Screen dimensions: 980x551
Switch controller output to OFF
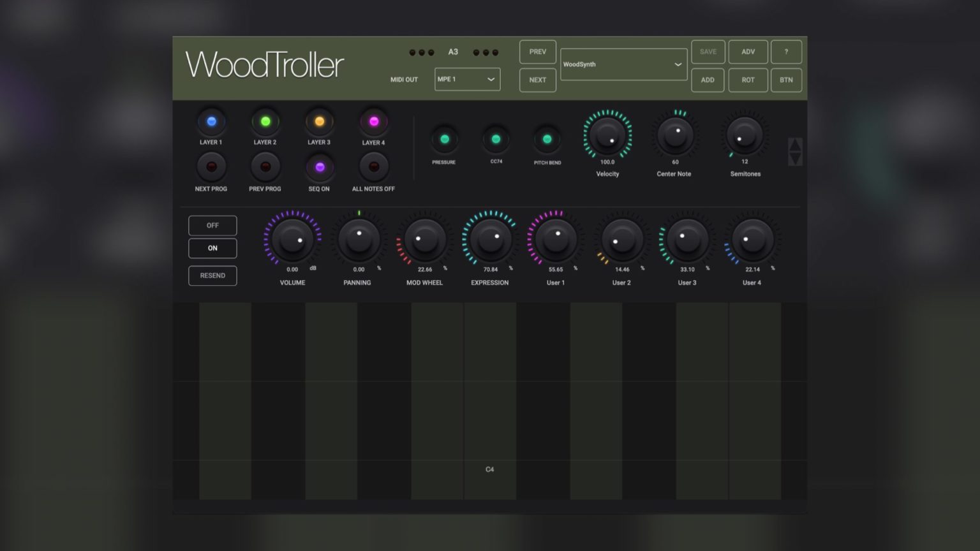tap(212, 224)
